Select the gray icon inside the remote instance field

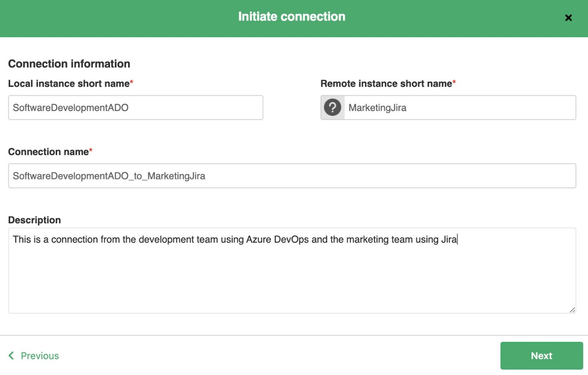332,107
